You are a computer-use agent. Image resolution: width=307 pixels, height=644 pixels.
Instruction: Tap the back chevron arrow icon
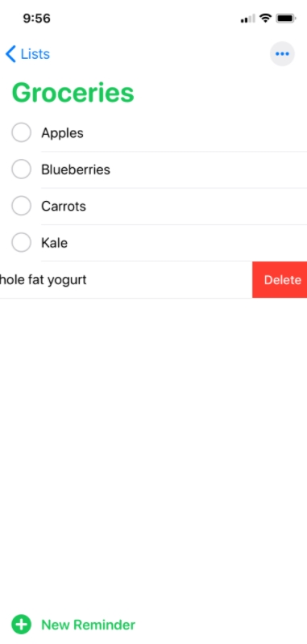[x=10, y=54]
